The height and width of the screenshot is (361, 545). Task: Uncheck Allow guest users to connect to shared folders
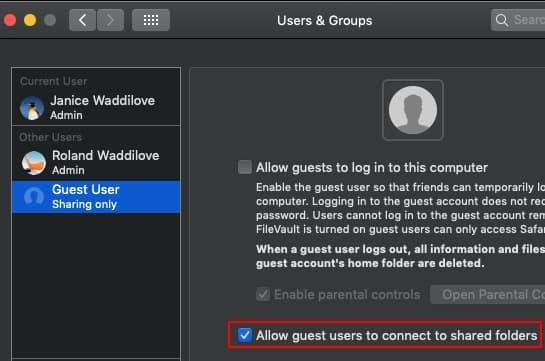pyautogui.click(x=245, y=335)
